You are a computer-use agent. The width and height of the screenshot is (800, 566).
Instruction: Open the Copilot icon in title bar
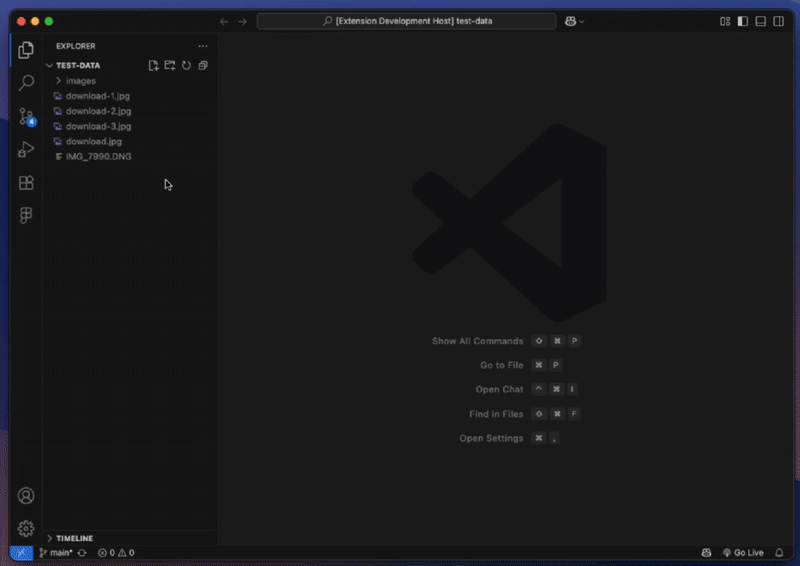pos(570,21)
